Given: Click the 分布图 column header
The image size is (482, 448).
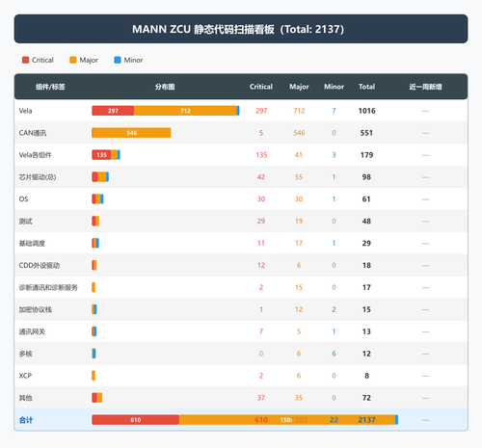Looking at the screenshot, I should [165, 87].
